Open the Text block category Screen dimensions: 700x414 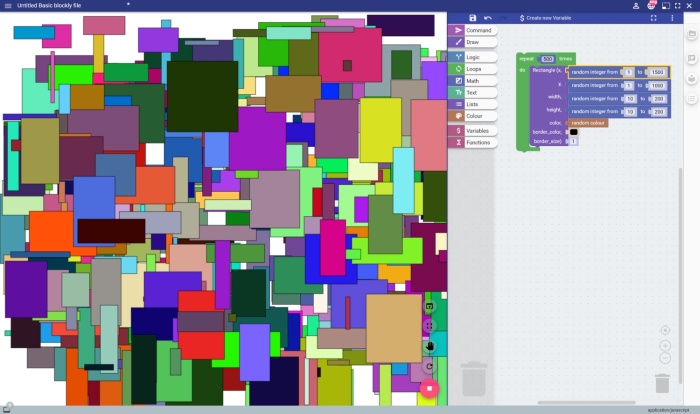click(473, 92)
